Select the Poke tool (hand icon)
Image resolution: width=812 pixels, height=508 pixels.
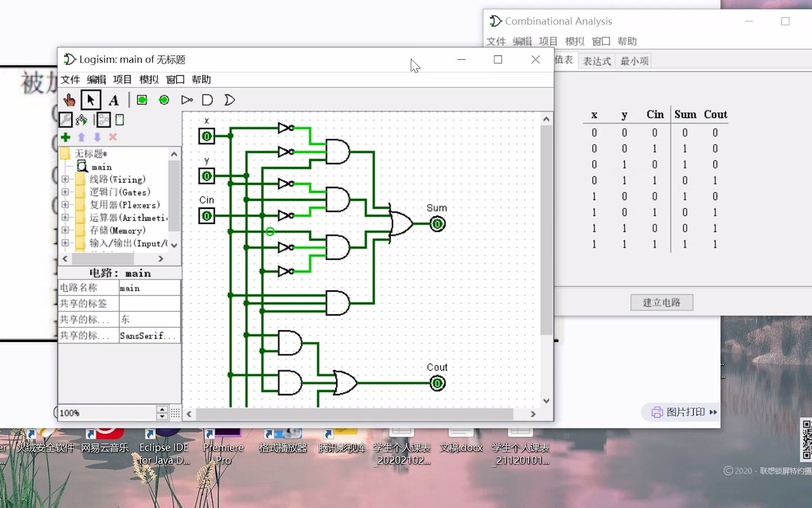[x=70, y=100]
